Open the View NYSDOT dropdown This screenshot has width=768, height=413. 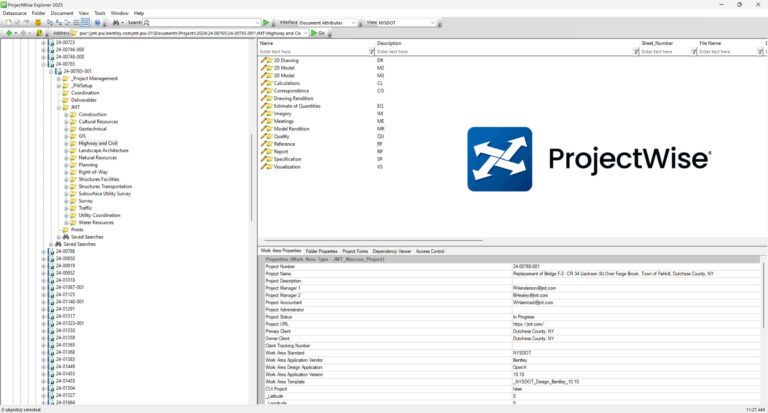[x=432, y=23]
